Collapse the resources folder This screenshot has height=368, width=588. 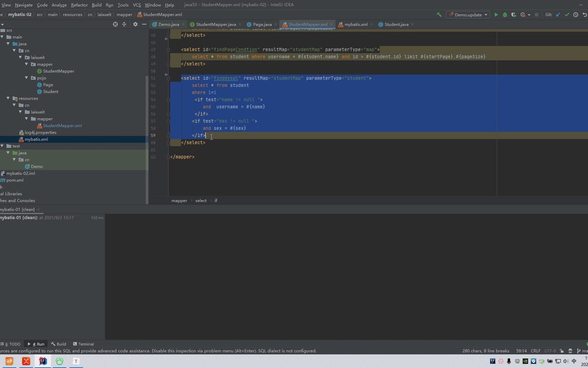[x=8, y=98]
